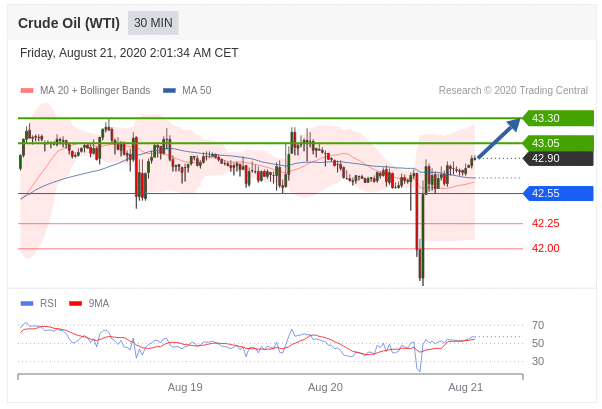
Task: Click the MA 50 legend label
Action: [197, 90]
